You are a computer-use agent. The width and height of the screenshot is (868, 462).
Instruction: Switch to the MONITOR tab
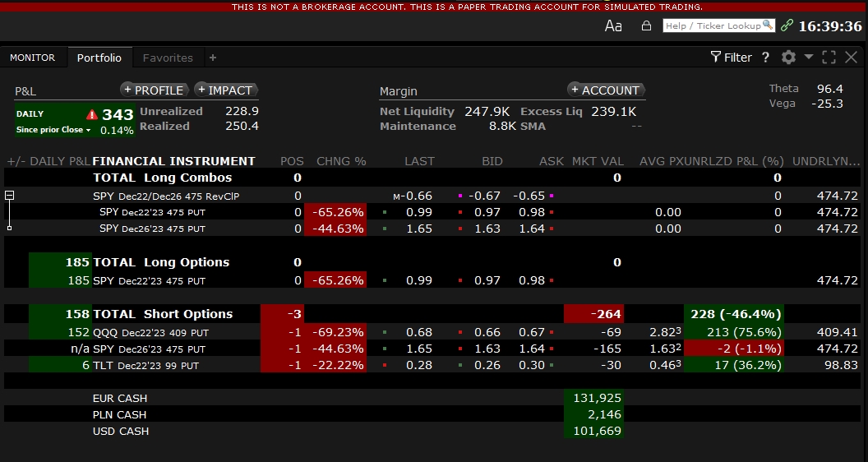click(x=33, y=58)
